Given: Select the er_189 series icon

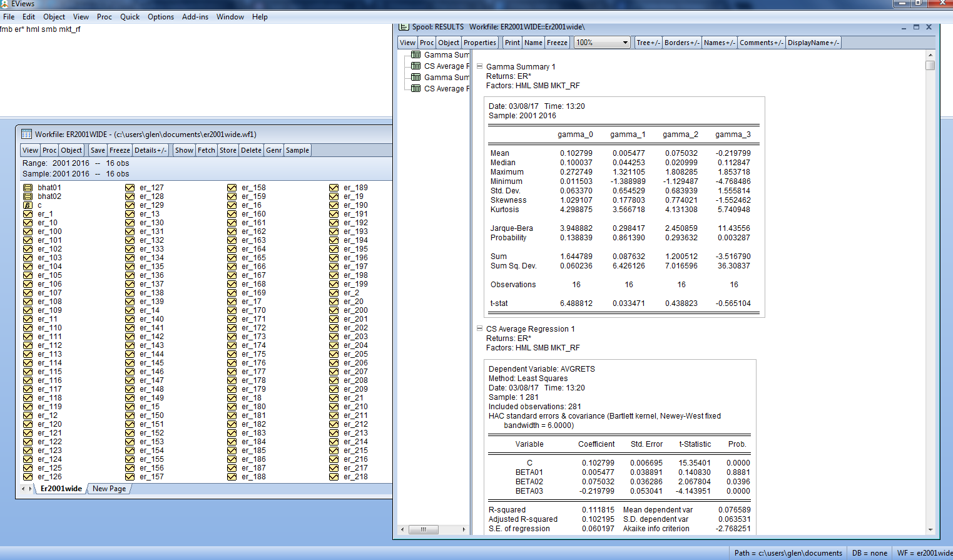Looking at the screenshot, I should 334,188.
